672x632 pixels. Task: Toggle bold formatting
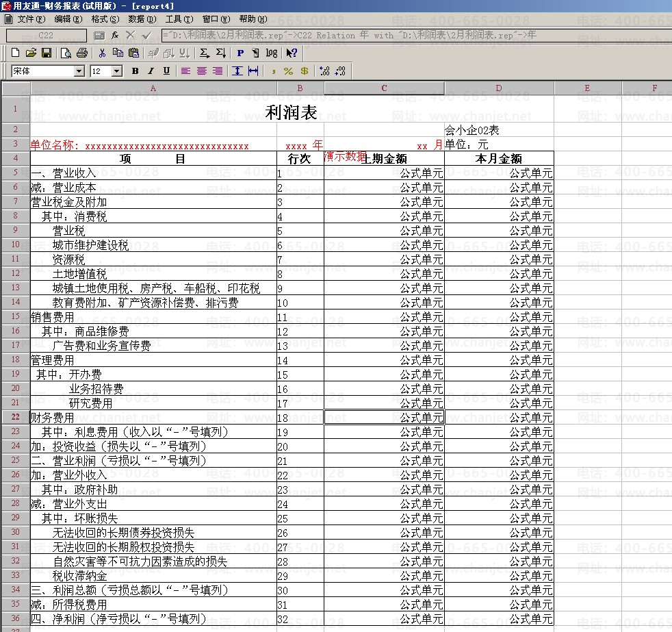pos(135,71)
